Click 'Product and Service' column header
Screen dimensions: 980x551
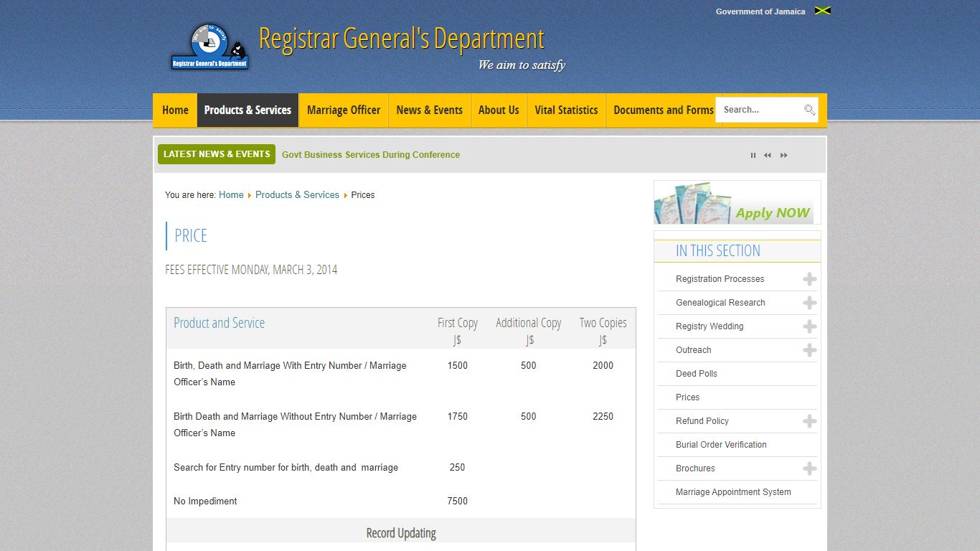[220, 323]
